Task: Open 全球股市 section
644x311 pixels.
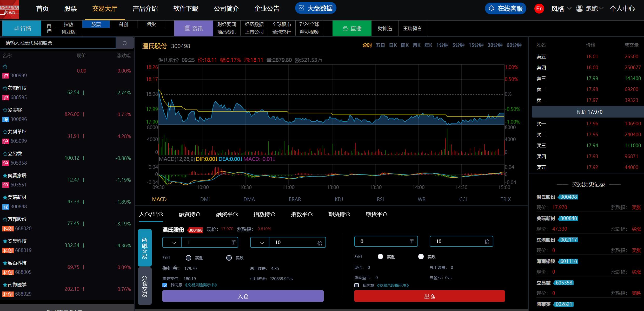Action: click(x=282, y=24)
